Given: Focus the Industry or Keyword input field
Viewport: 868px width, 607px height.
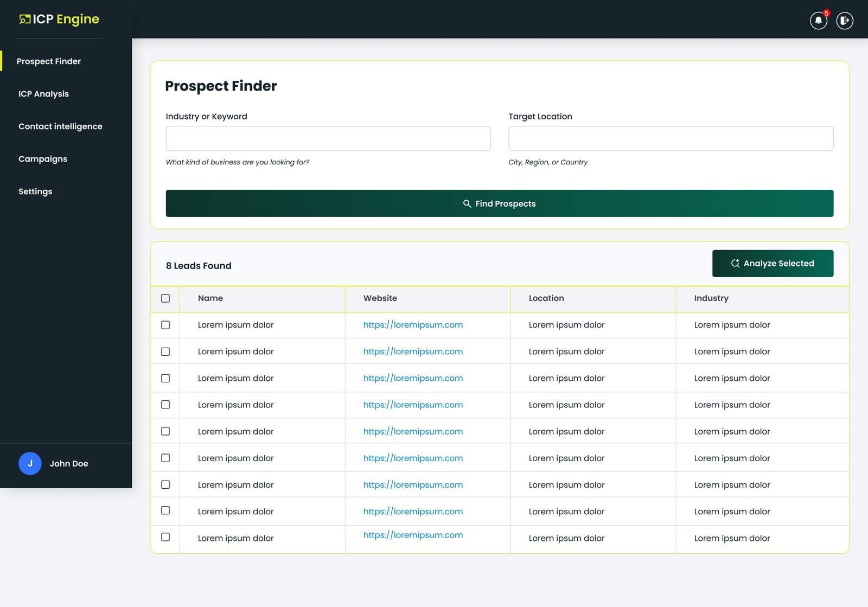Looking at the screenshot, I should pyautogui.click(x=328, y=138).
